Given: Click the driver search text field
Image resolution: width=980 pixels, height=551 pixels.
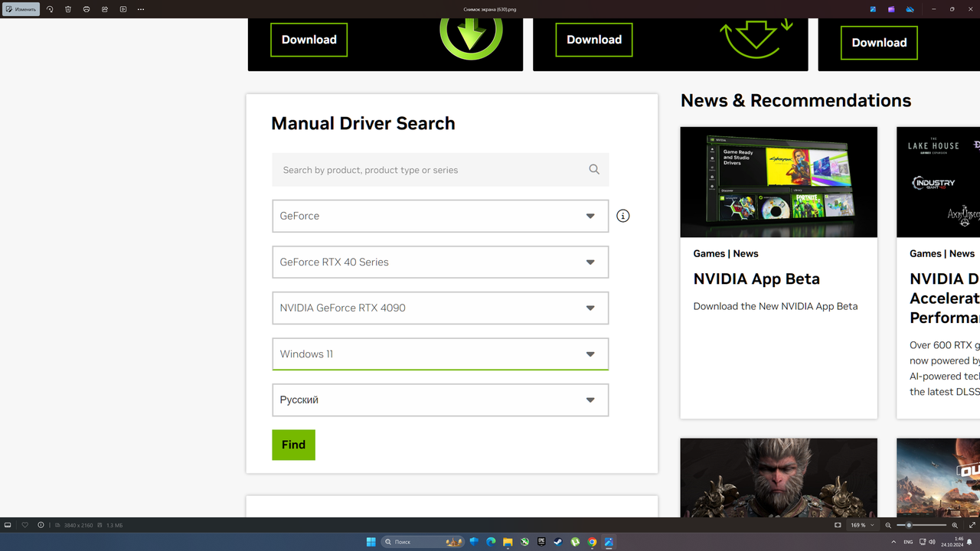Looking at the screenshot, I should [440, 170].
